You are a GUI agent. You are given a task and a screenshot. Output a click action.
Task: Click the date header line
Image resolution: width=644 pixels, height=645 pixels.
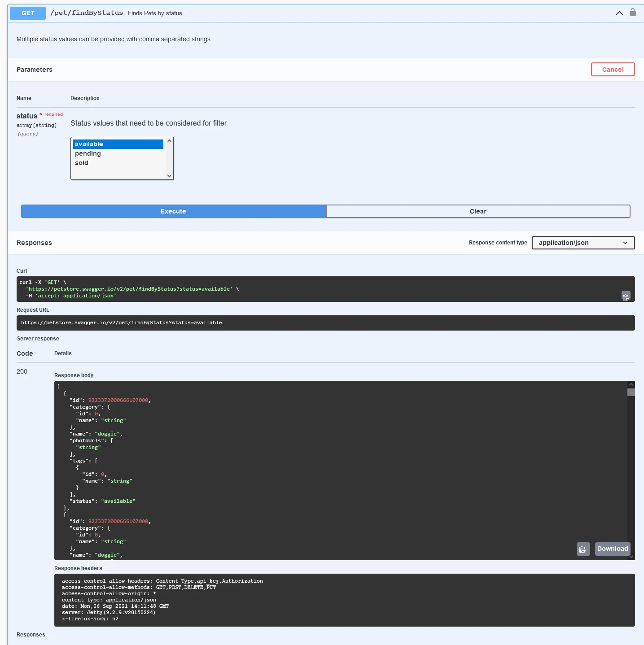[x=115, y=606]
